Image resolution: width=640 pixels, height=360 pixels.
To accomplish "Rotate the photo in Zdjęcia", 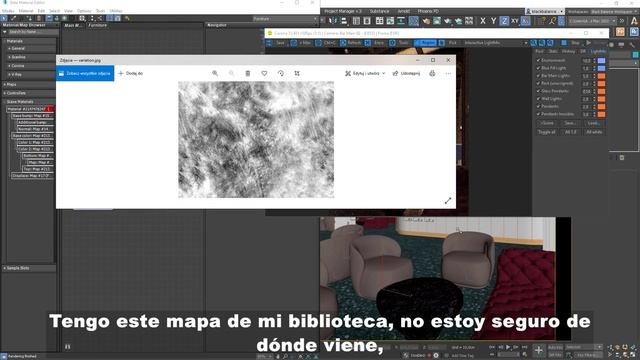I will [x=281, y=73].
